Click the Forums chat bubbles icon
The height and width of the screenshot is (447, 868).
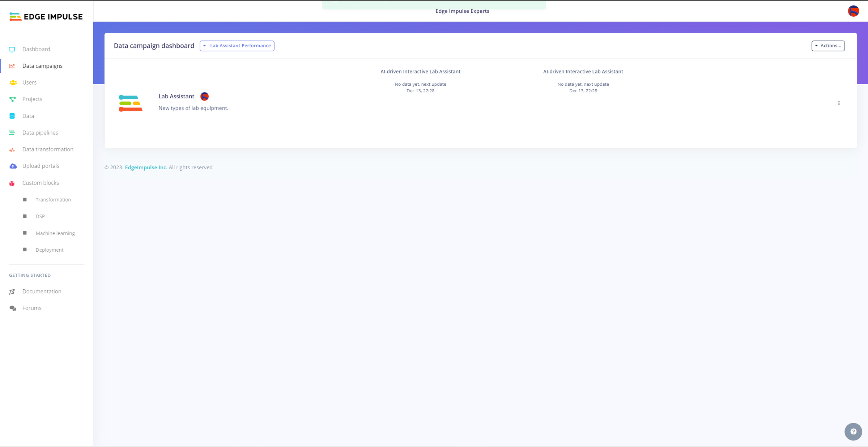13,308
